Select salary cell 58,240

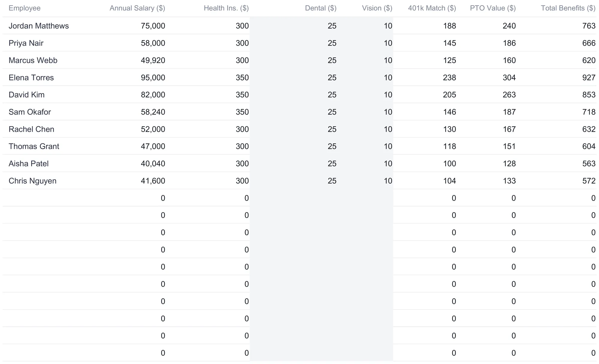click(153, 112)
